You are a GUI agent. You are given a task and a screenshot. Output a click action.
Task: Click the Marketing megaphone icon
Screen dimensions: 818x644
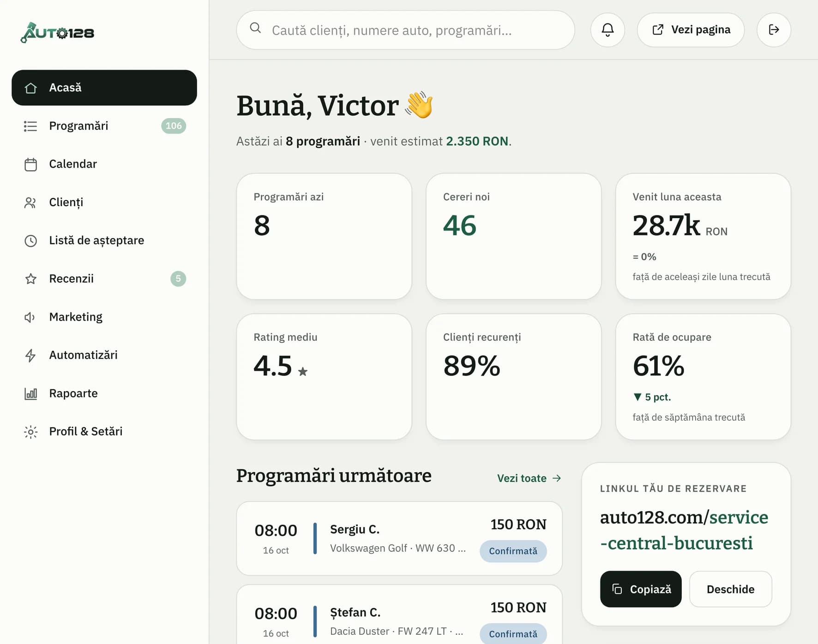click(x=30, y=317)
